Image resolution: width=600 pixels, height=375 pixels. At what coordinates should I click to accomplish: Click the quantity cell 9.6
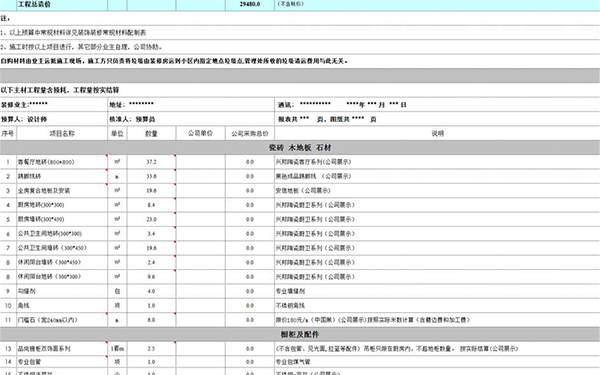pos(152,277)
